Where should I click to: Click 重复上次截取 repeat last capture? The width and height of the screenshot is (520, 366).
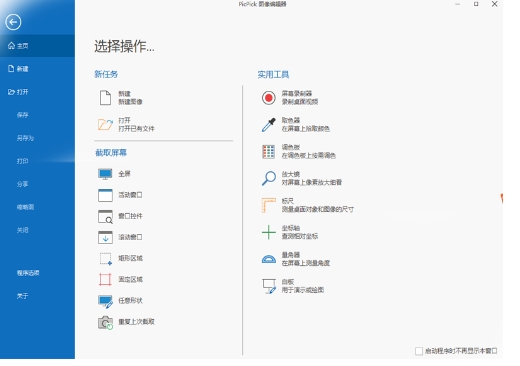(126, 322)
